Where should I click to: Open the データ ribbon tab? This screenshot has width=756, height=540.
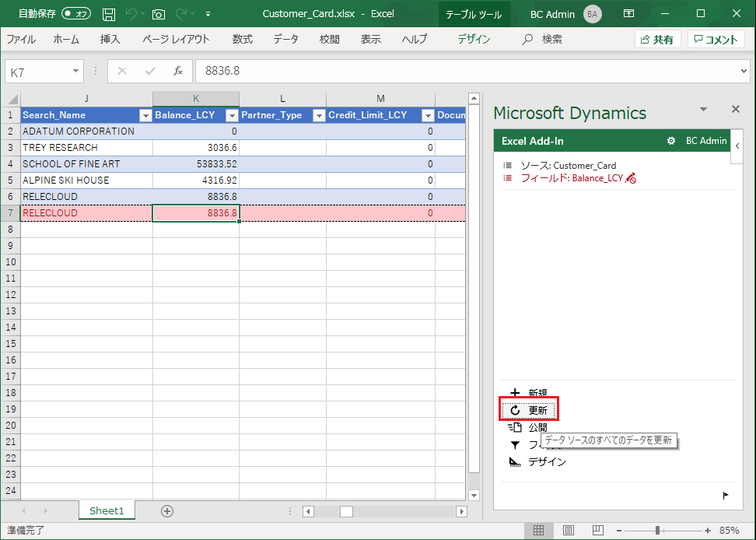point(286,39)
